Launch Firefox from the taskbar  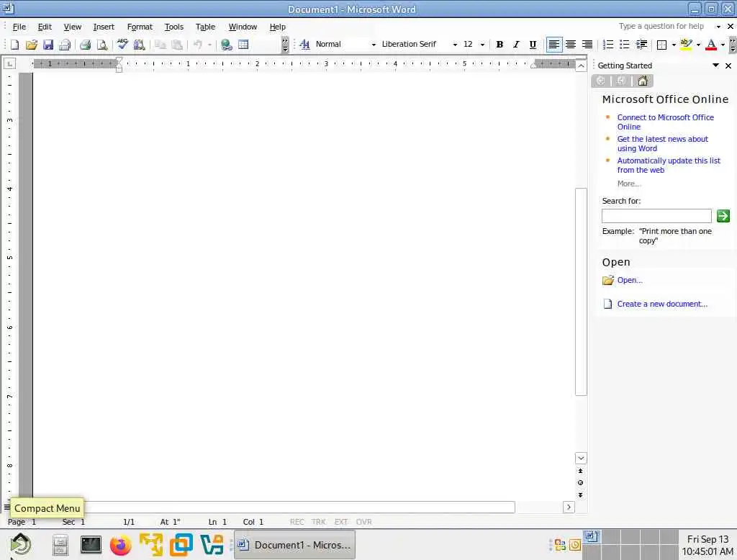[x=120, y=545]
